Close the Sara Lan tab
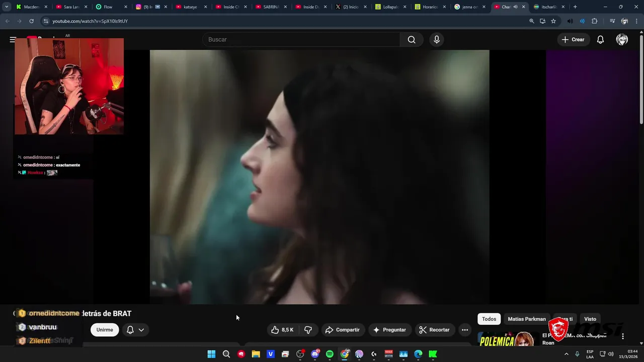Viewport: 644px width, 362px height. (86, 7)
